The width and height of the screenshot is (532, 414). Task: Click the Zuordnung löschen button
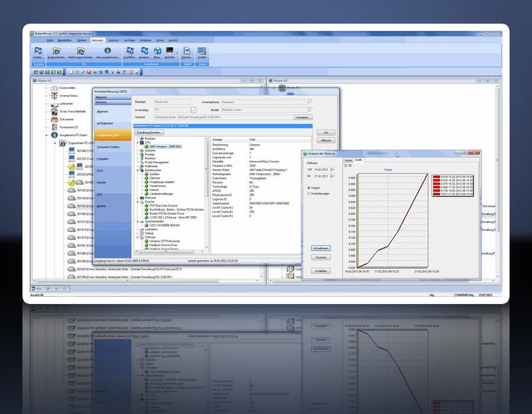point(150,132)
